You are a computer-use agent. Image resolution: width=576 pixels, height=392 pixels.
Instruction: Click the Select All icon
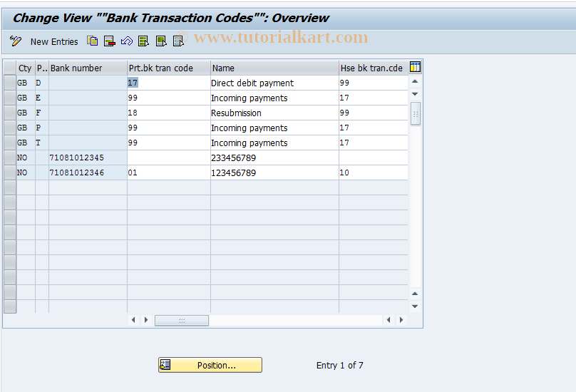coord(143,41)
